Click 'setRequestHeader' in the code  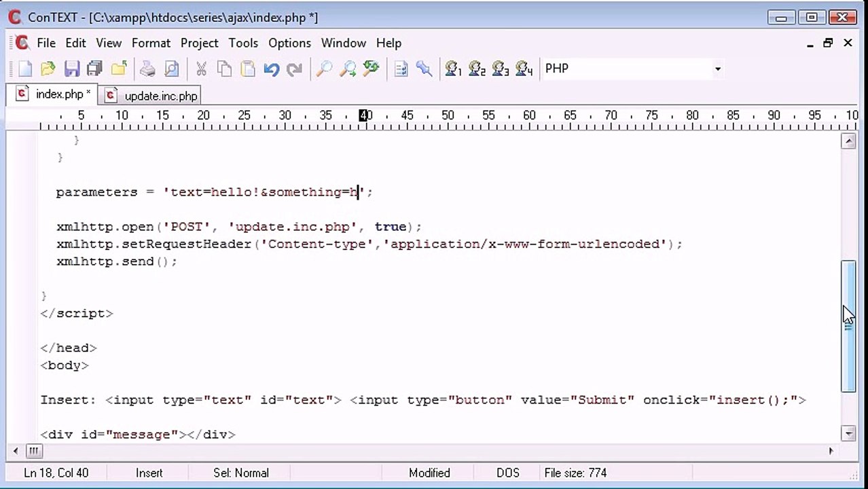187,244
